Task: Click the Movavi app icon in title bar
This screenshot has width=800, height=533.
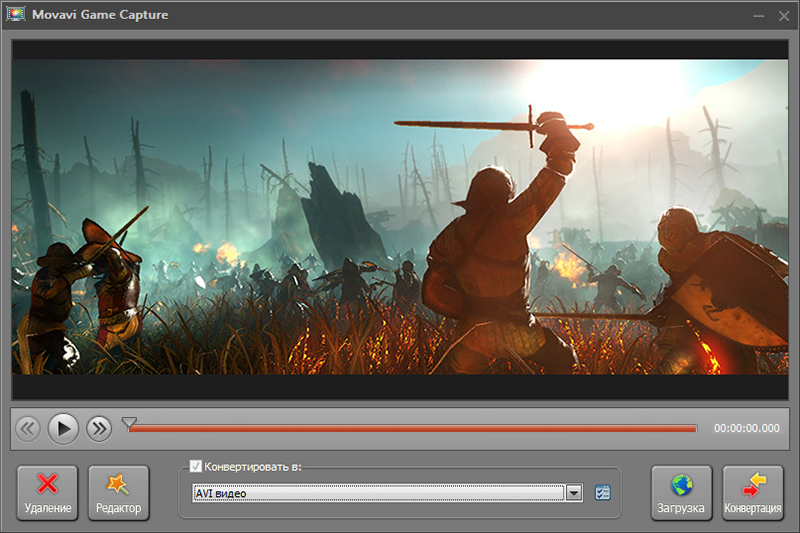Action: pyautogui.click(x=16, y=15)
